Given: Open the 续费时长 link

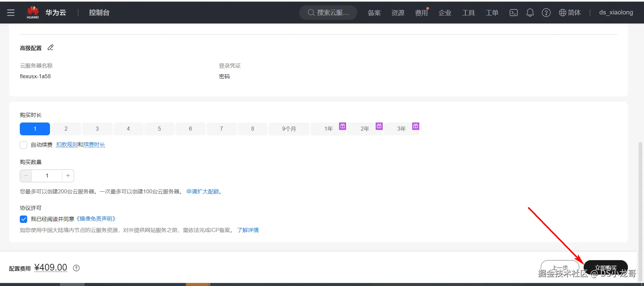Looking at the screenshot, I should click(94, 145).
